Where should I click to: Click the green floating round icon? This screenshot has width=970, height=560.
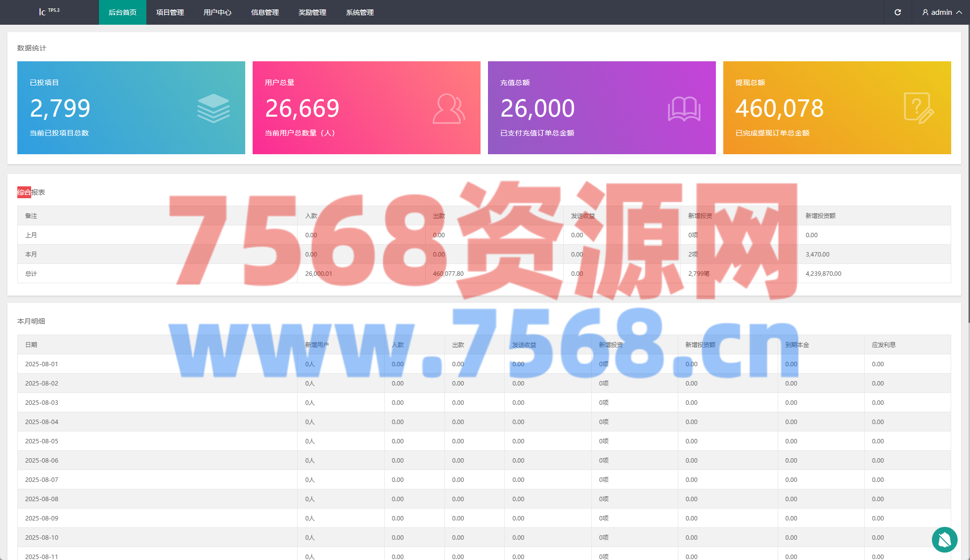coord(944,540)
